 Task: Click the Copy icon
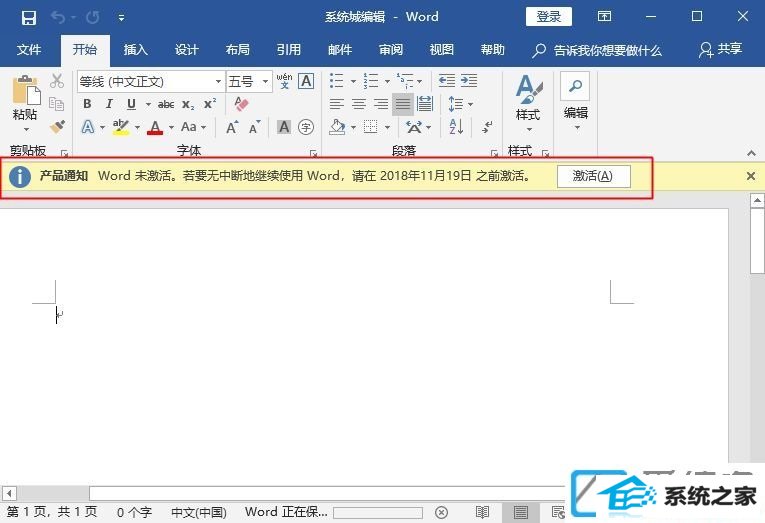tap(57, 103)
